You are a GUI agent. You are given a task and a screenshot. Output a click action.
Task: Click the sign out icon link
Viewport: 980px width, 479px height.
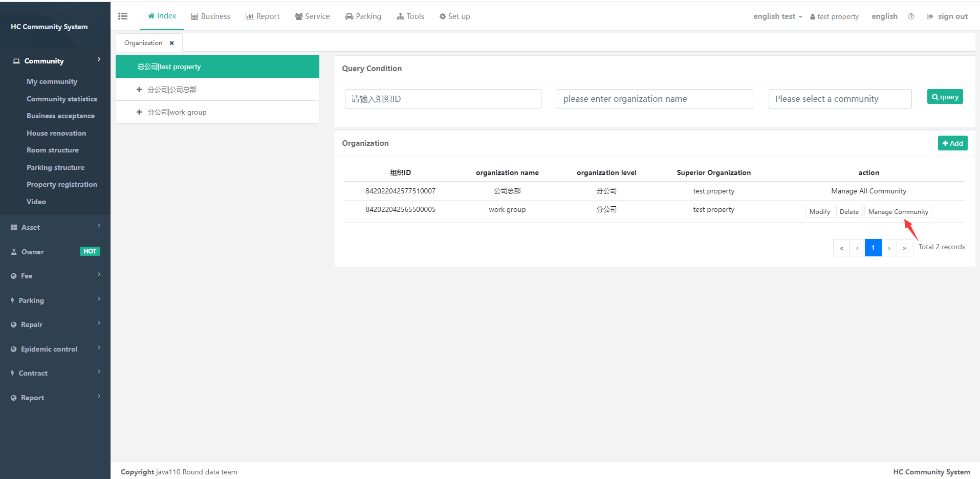click(947, 16)
